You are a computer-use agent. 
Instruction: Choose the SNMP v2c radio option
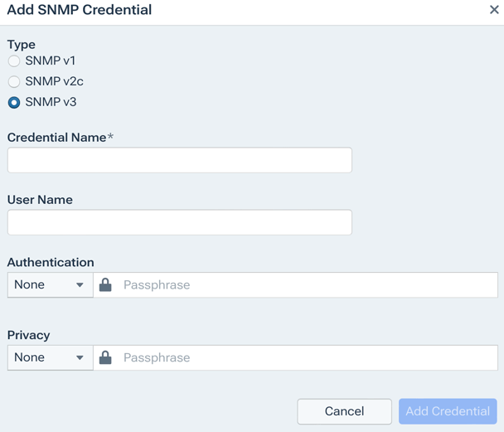(x=14, y=82)
